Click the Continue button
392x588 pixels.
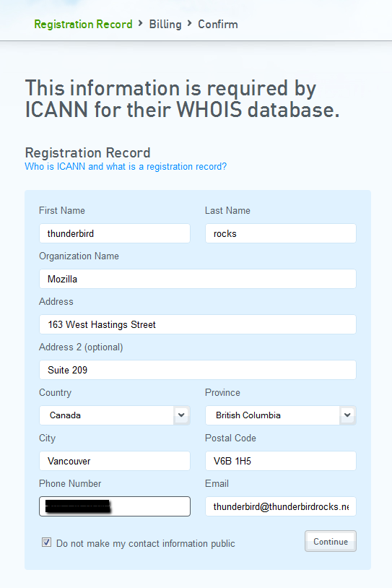click(x=331, y=541)
